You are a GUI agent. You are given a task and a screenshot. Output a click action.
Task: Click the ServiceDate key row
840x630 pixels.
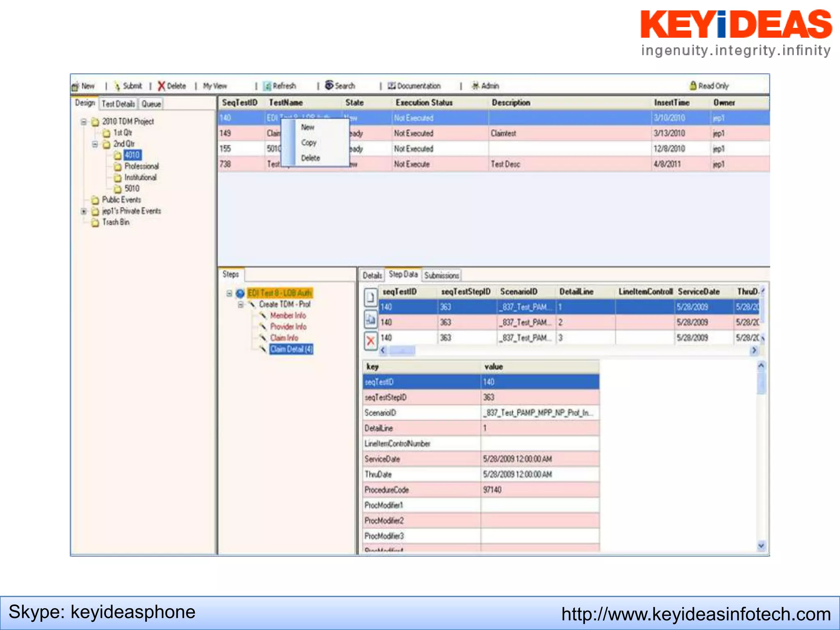481,459
